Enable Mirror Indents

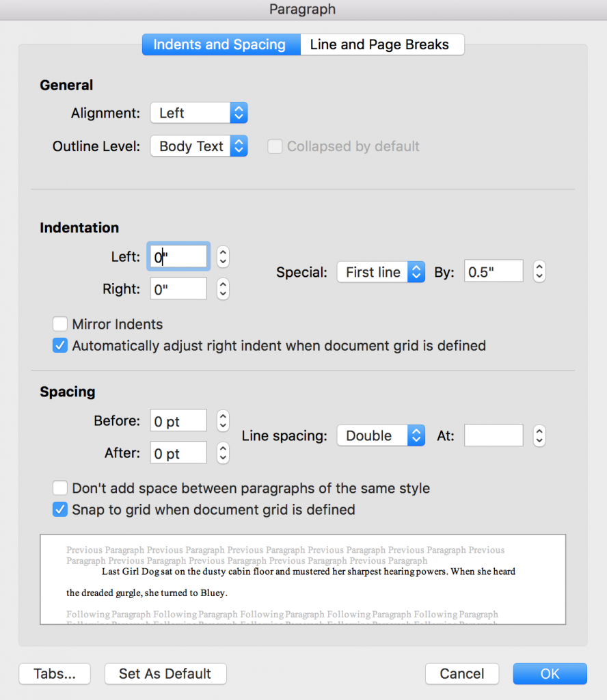(60, 323)
